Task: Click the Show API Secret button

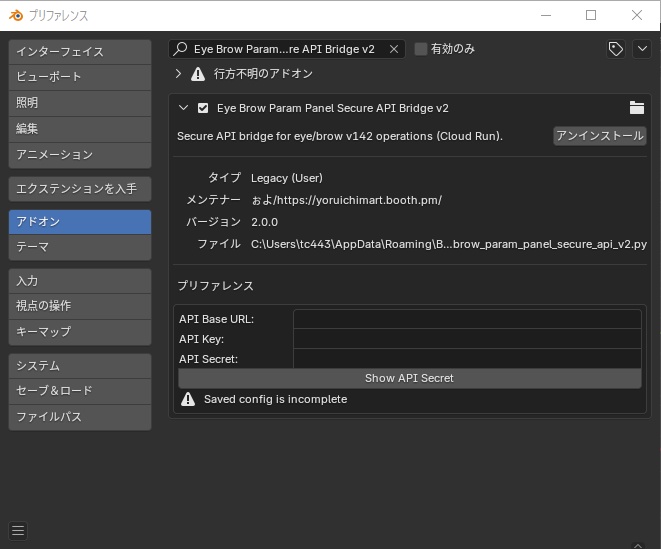Action: tap(410, 378)
